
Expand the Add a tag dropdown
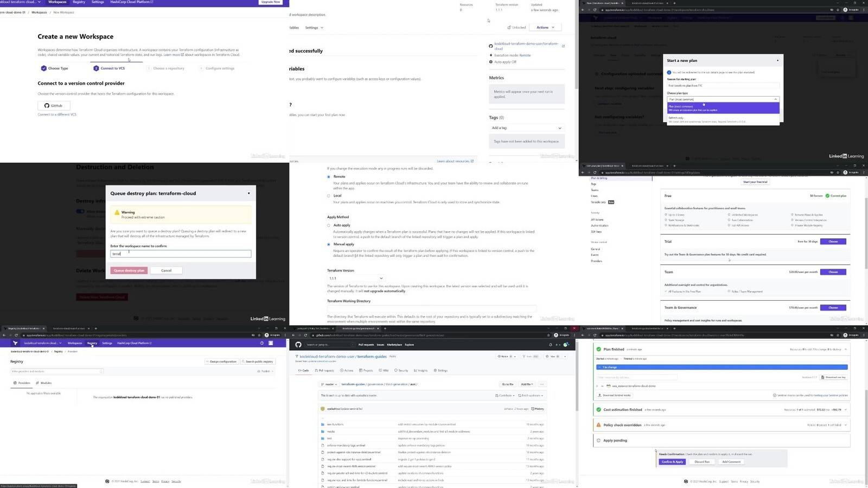click(526, 128)
